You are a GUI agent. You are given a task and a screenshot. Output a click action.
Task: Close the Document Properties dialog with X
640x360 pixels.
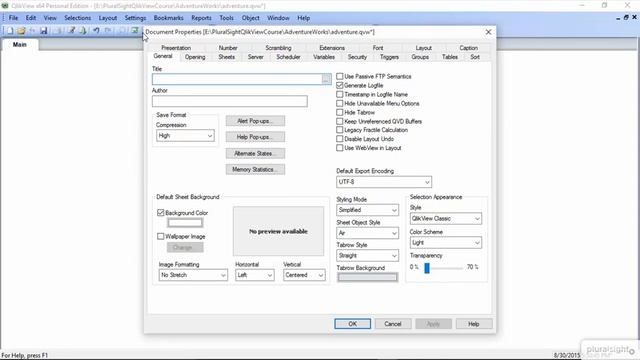pyautogui.click(x=488, y=32)
